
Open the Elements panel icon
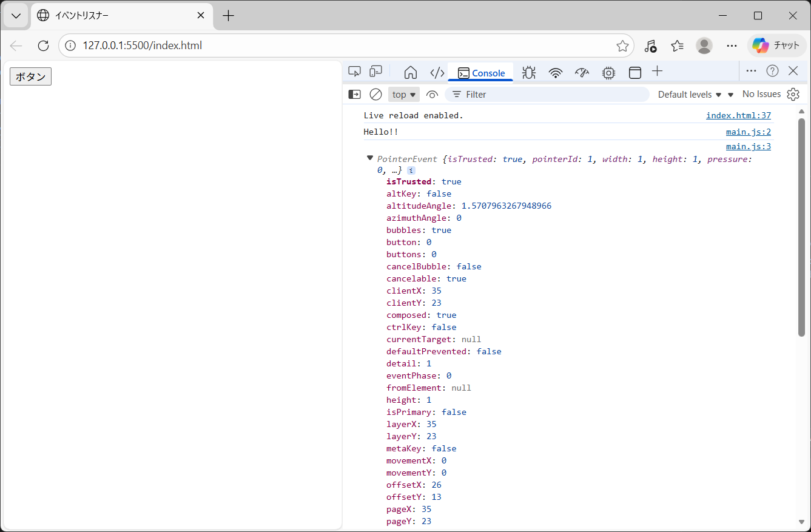(x=437, y=73)
